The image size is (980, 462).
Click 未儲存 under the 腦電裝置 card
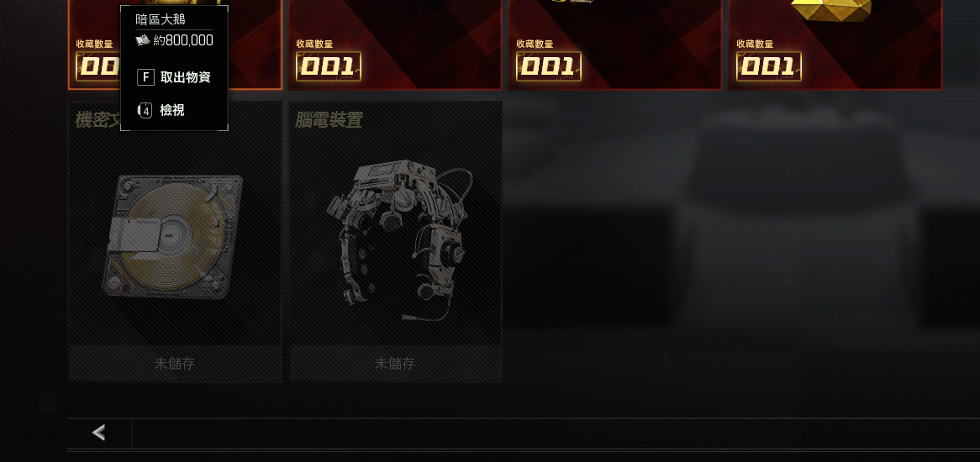pyautogui.click(x=394, y=364)
